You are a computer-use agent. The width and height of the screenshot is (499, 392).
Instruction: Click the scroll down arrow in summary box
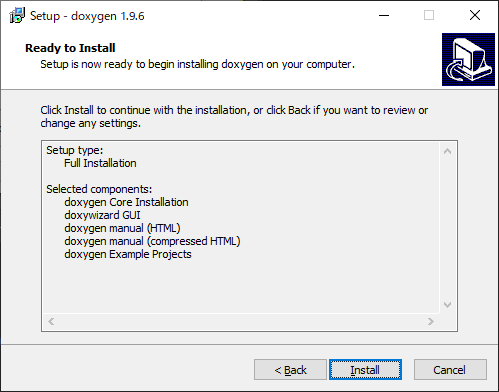pyautogui.click(x=447, y=305)
